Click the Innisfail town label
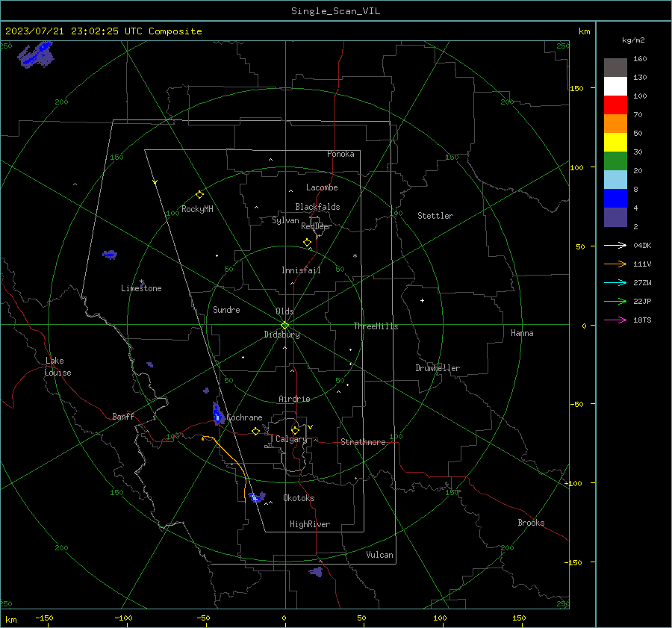The image size is (672, 628). (x=301, y=270)
